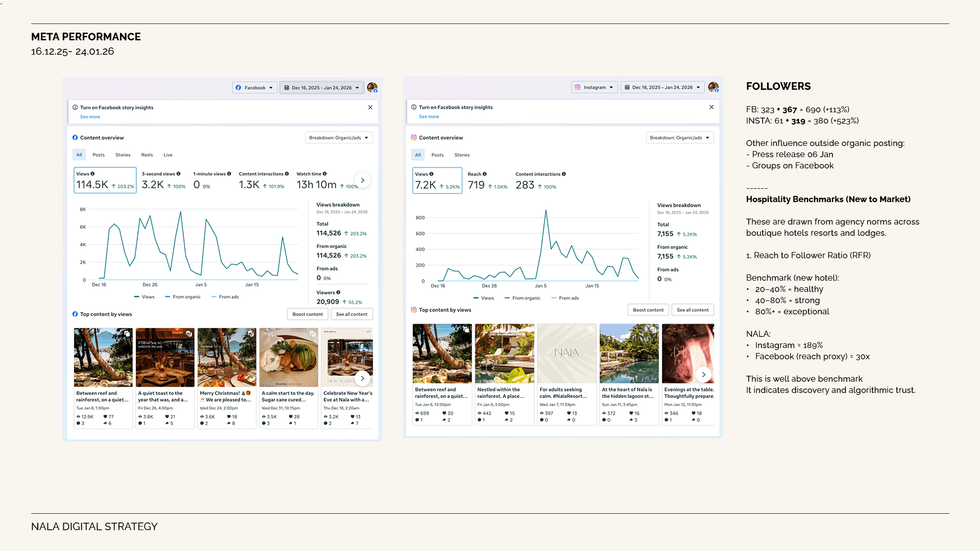The width and height of the screenshot is (980, 551).
Task: Click the Instagram icon on the right panel selector
Action: click(577, 87)
